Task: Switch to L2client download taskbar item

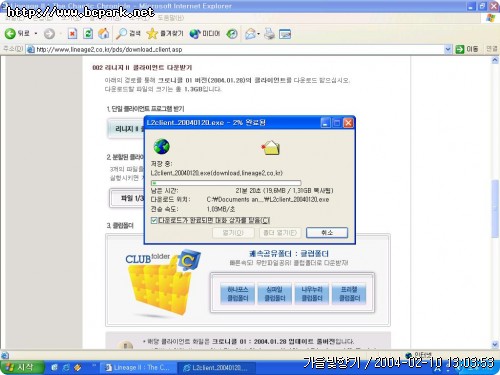Action: pyautogui.click(x=216, y=367)
